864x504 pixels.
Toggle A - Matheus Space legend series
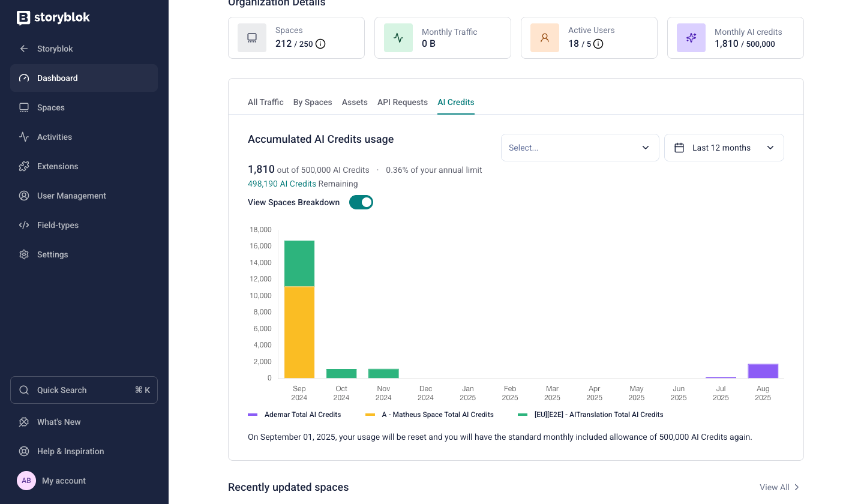(x=437, y=415)
